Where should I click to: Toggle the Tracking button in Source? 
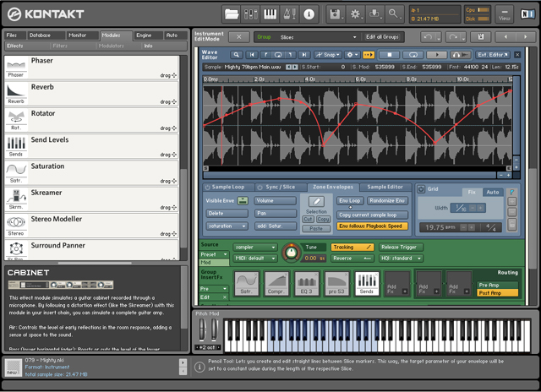tap(352, 247)
